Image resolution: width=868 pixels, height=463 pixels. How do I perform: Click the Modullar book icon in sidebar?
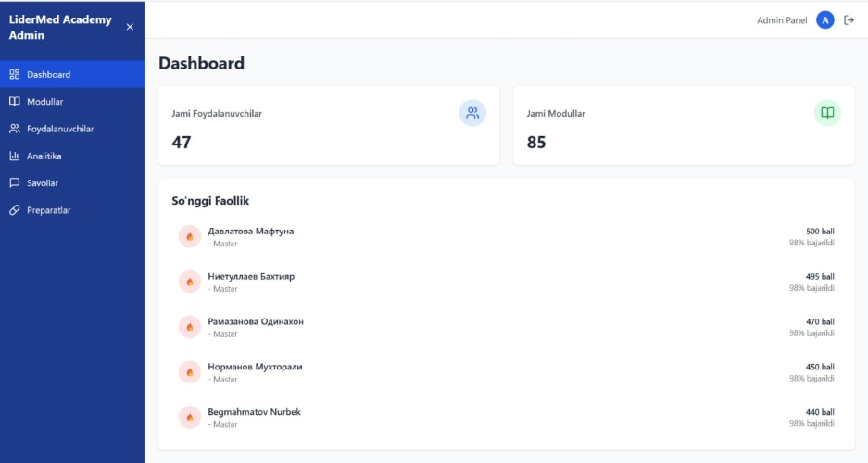(x=15, y=101)
